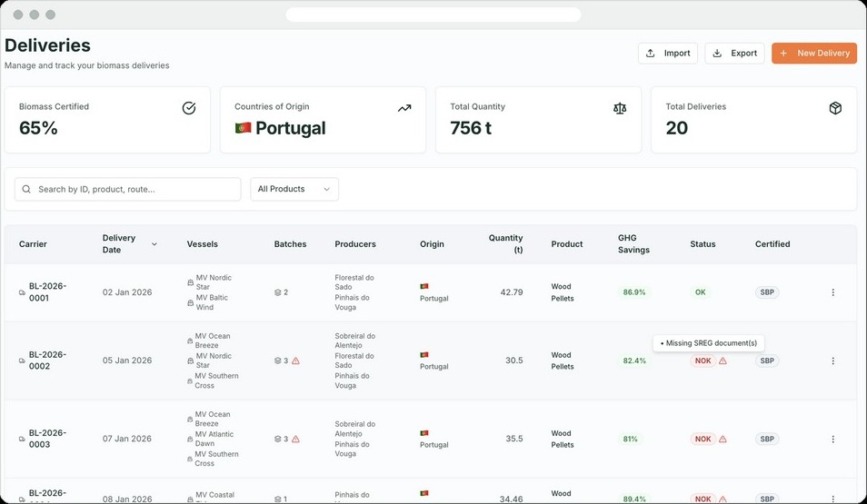The height and width of the screenshot is (504, 867).
Task: Click MV Coastal vessel in the 08 Jan 2026 row
Action: pos(214,495)
